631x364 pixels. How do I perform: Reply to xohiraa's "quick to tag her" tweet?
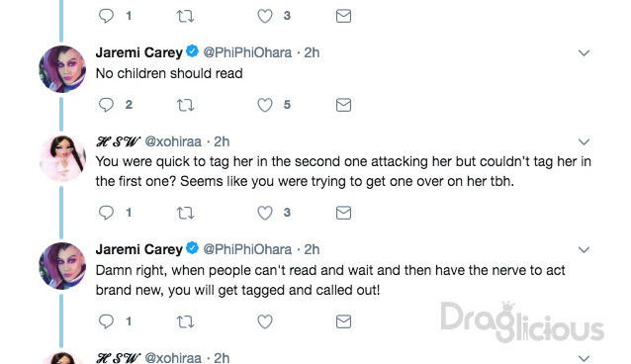(106, 213)
